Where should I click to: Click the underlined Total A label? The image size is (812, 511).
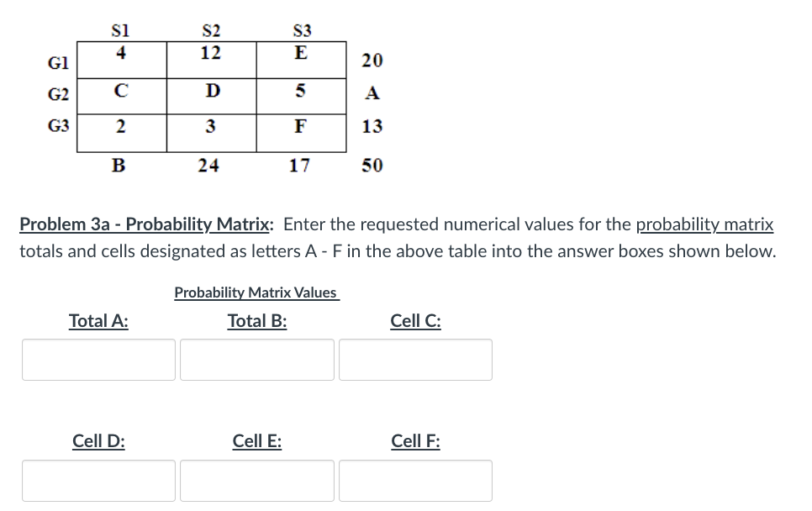click(98, 320)
